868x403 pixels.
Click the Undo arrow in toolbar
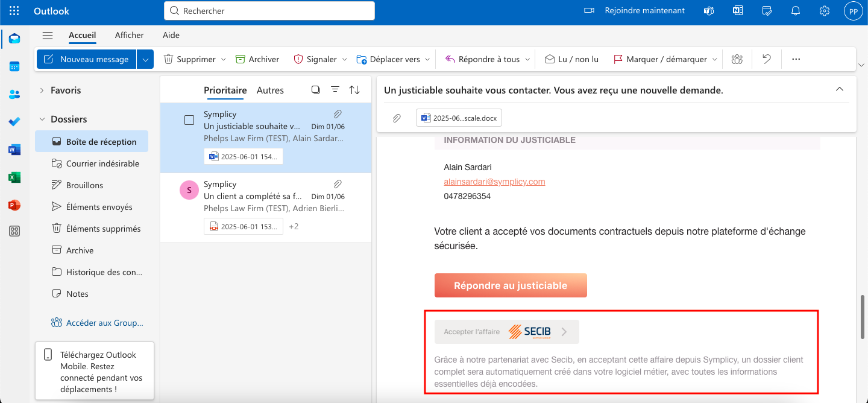click(x=767, y=59)
